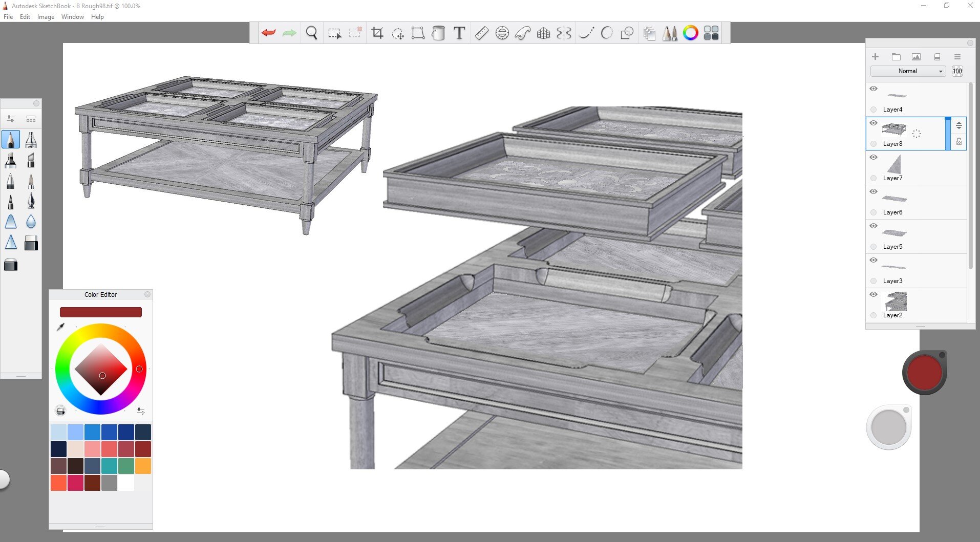This screenshot has height=542, width=980.
Task: Open the Brush Palette icon
Action: (670, 33)
